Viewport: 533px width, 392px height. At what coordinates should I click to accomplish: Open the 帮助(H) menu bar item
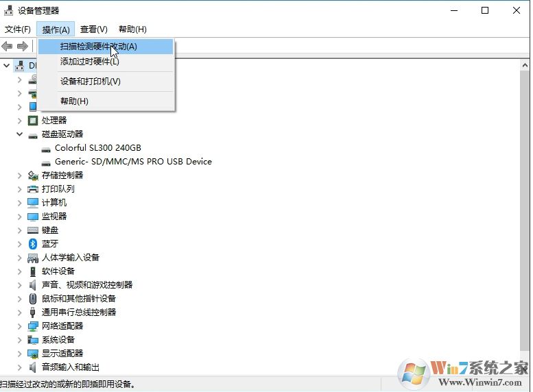pyautogui.click(x=132, y=29)
